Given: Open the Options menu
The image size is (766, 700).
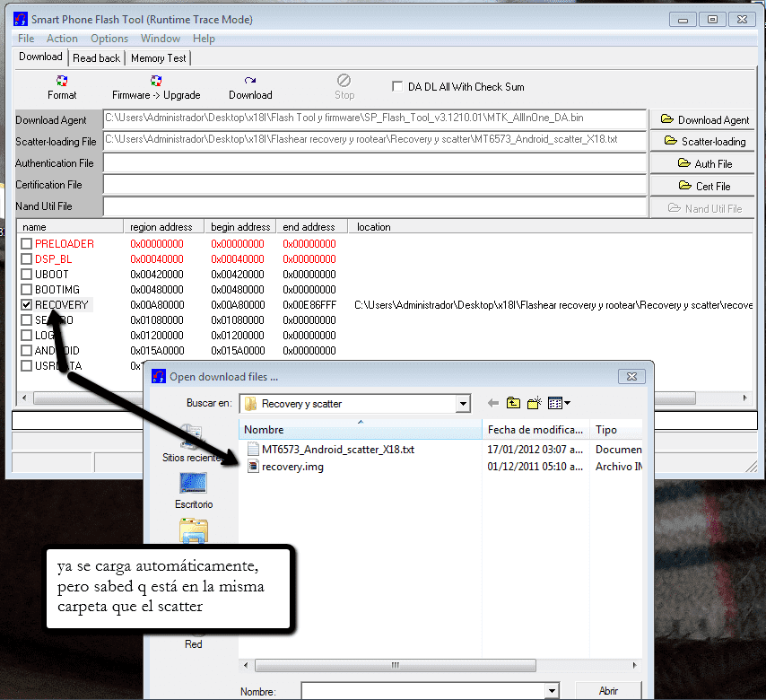Looking at the screenshot, I should [109, 39].
